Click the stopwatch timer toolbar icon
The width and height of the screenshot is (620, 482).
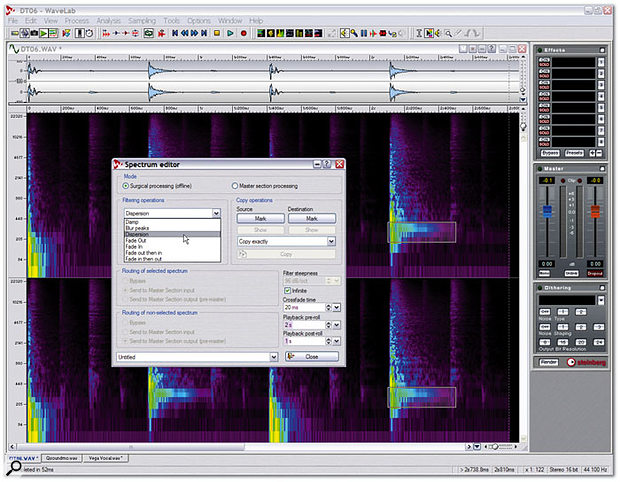coord(89,33)
